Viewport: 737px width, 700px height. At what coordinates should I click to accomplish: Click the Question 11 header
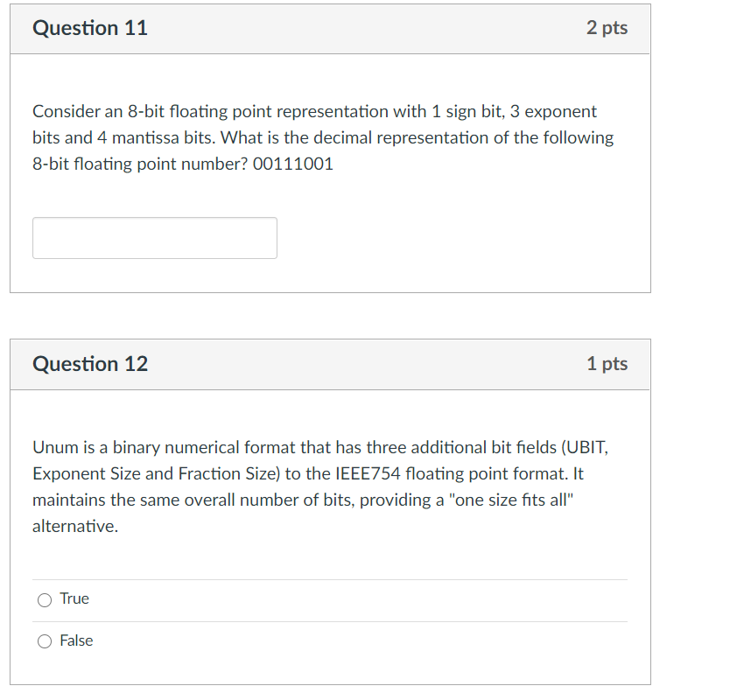(x=89, y=28)
